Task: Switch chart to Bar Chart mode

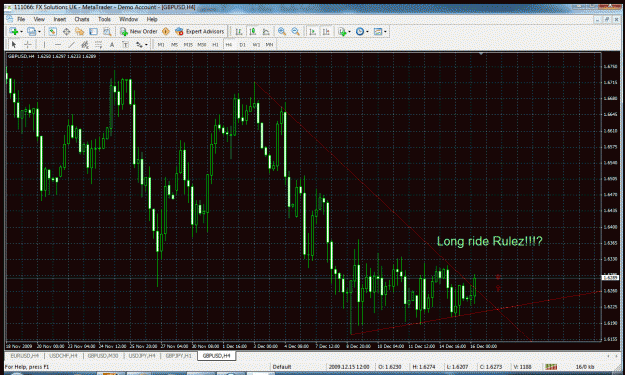Action: coord(239,31)
